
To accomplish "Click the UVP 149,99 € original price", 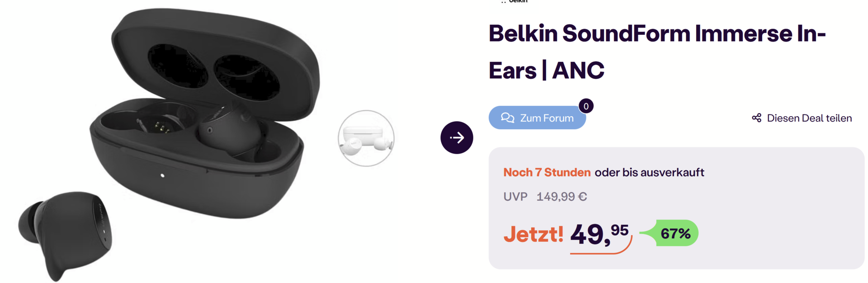I will 545,197.
